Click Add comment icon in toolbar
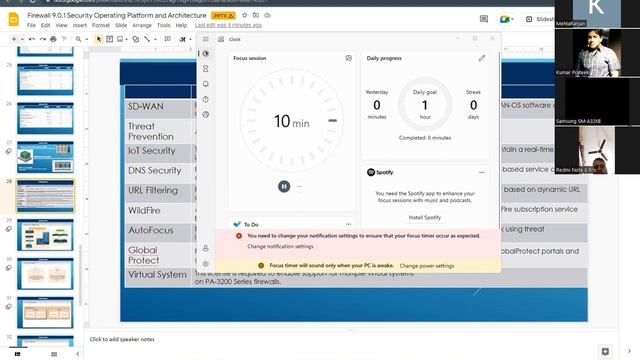 point(167,39)
